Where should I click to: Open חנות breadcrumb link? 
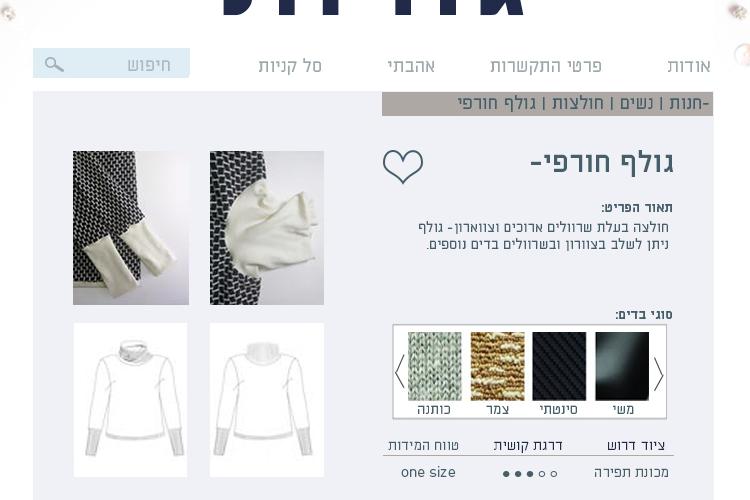point(688,103)
